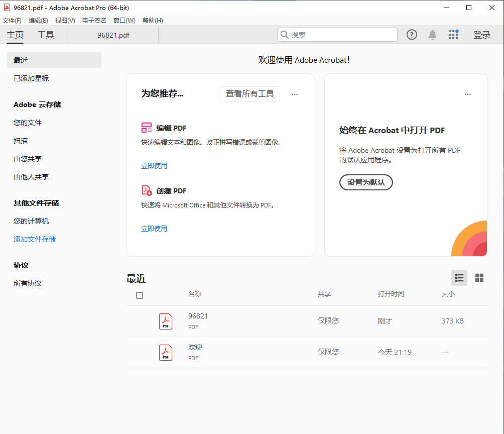Click 立即使用 under 编辑 PDF

154,166
